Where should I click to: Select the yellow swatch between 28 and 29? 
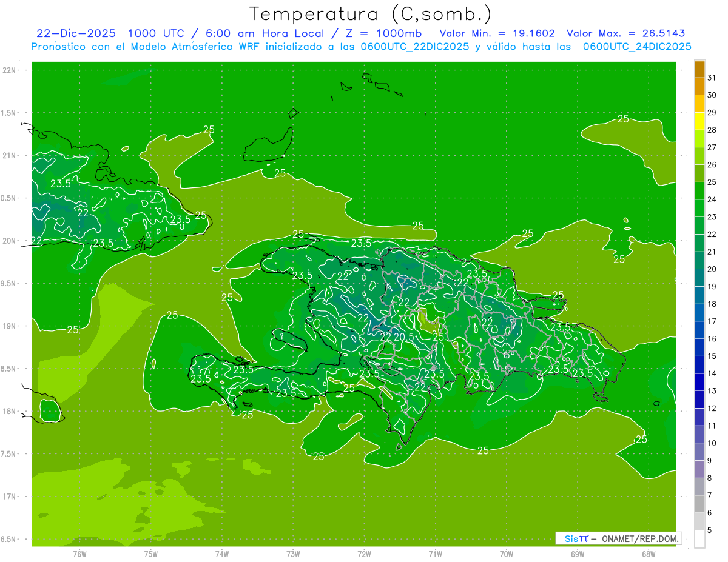click(699, 121)
